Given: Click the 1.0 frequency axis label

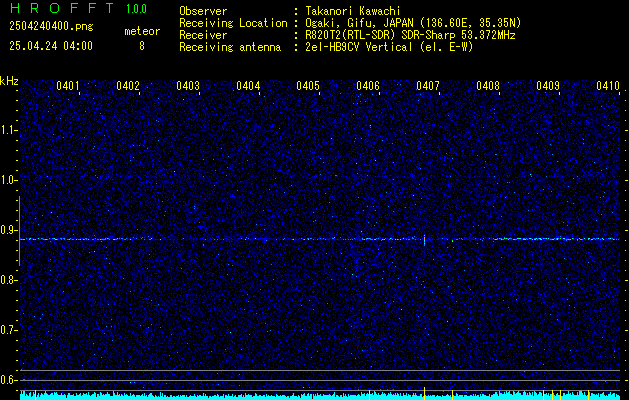Looking at the screenshot, I should tap(8, 180).
